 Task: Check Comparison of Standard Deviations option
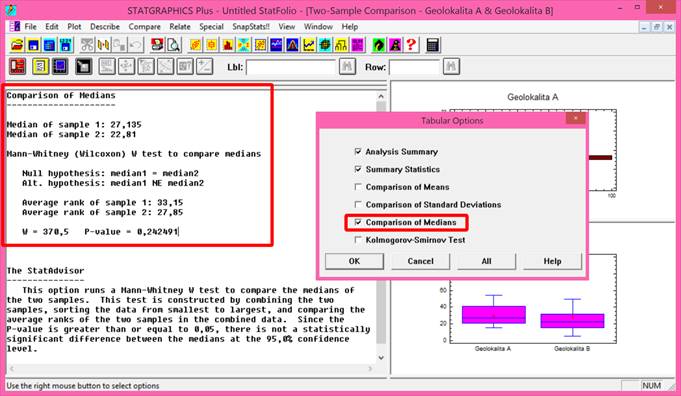point(358,205)
